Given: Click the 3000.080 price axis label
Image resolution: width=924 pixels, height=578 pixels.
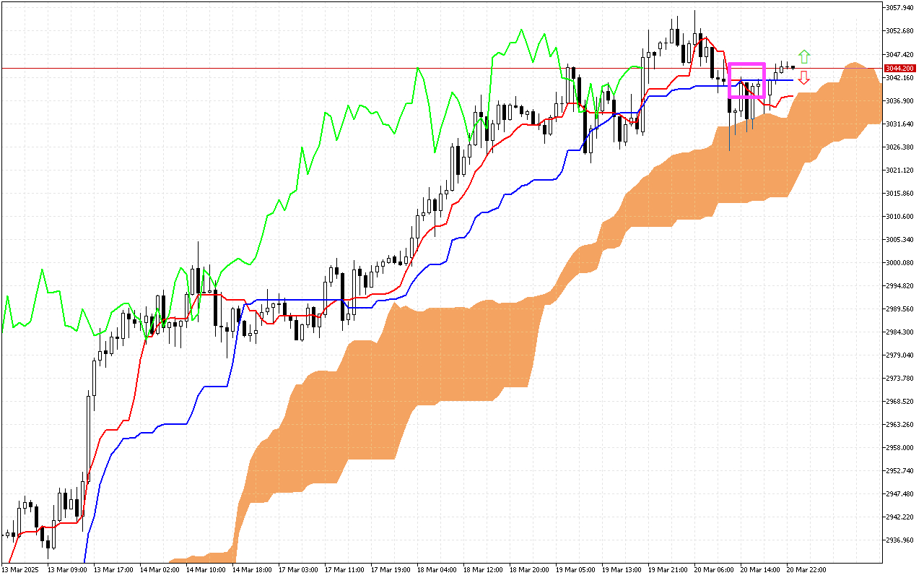Looking at the screenshot, I should click(x=900, y=262).
